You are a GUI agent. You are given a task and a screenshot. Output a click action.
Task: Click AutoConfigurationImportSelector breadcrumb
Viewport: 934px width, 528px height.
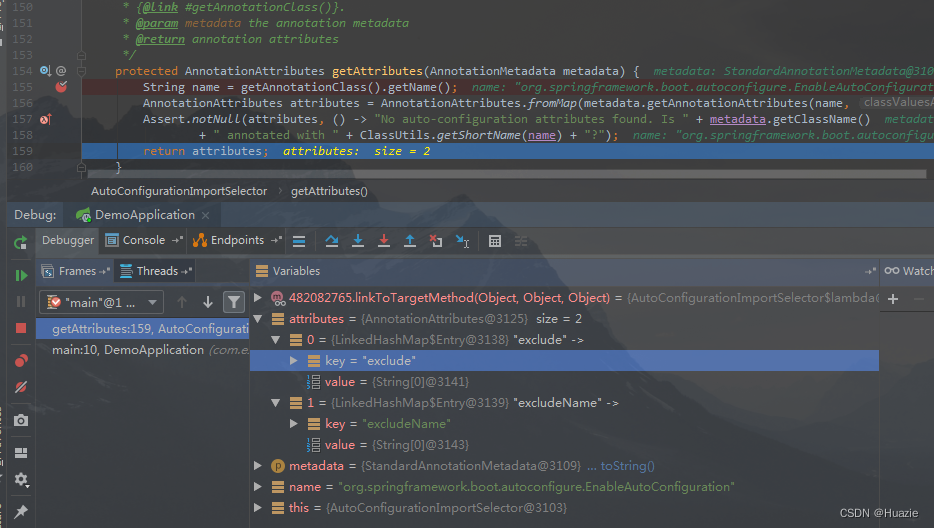(179, 191)
